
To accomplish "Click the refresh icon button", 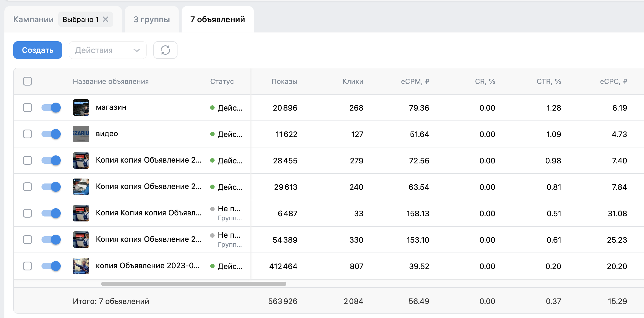I will [x=165, y=50].
